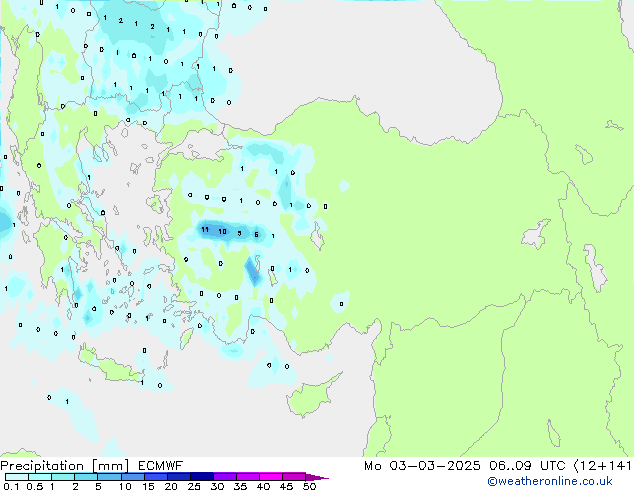
Task: Click the 0.5–1 mm legend color swatch
Action: pos(40,477)
